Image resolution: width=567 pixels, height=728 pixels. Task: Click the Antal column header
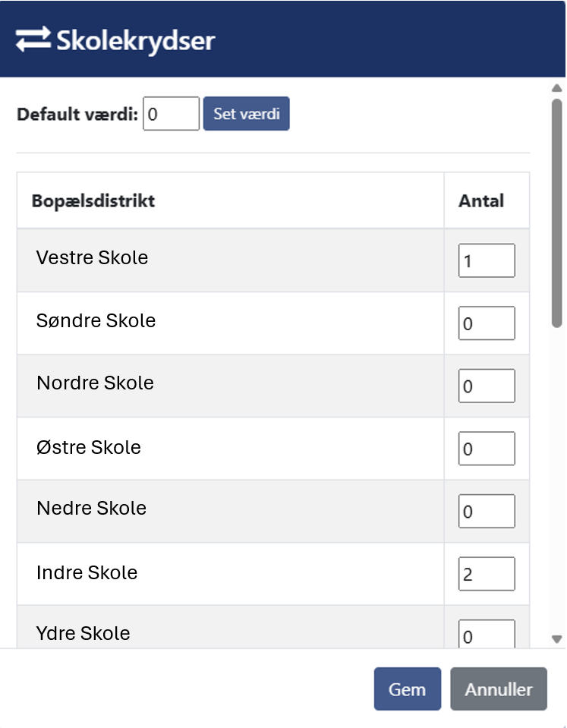pos(481,201)
